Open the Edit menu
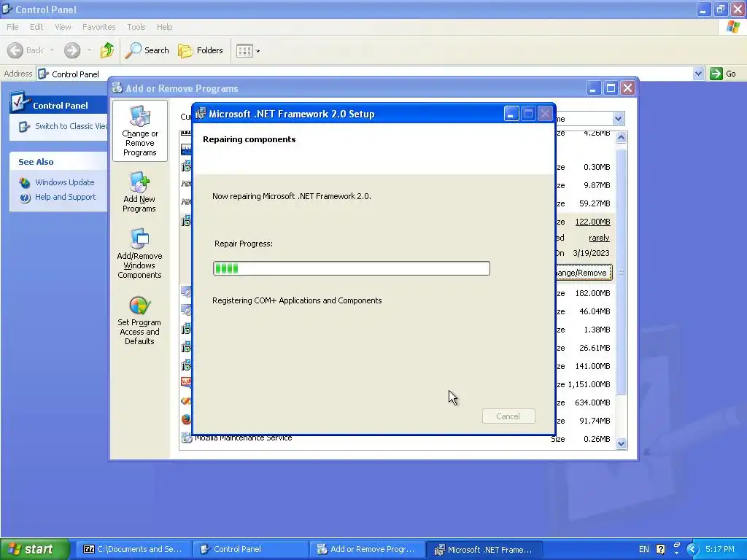Screen dimensions: 747x560 point(36,27)
